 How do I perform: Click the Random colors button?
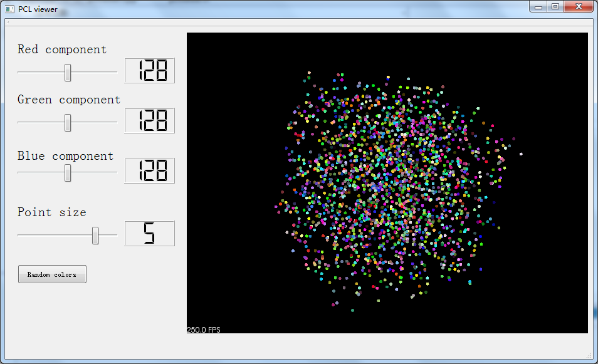click(x=52, y=274)
